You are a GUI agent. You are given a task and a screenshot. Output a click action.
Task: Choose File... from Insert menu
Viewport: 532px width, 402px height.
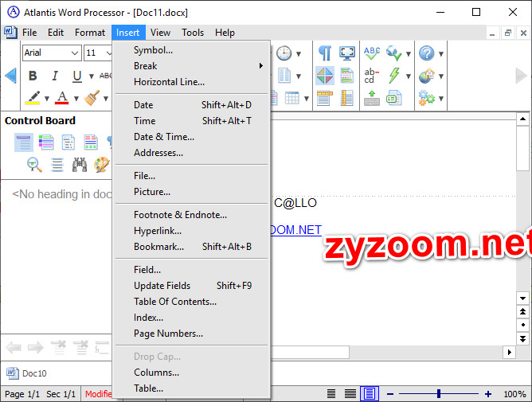[x=192, y=176]
